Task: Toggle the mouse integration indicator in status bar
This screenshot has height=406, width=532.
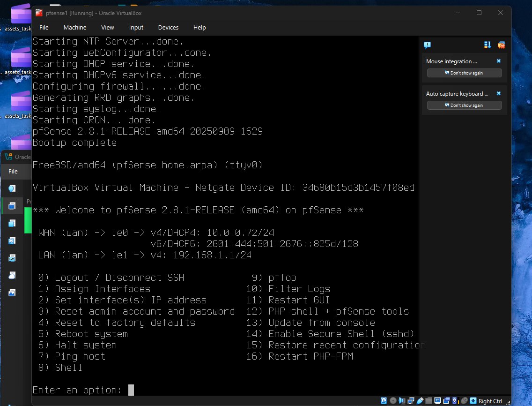Action: 464,401
